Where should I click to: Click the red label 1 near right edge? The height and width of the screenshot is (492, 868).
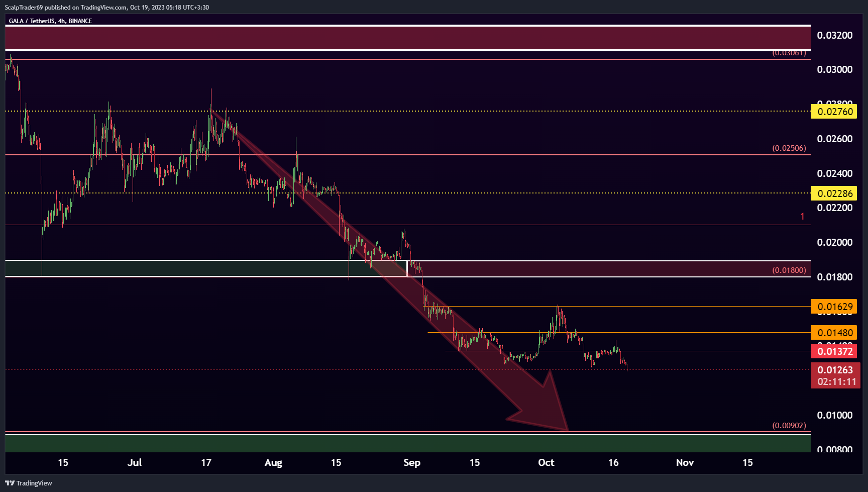802,217
